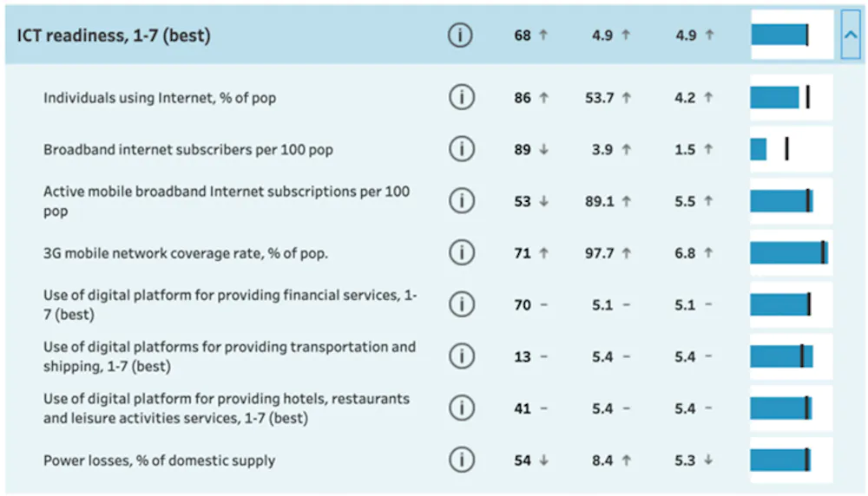Select Broadband internet subscribers per 100 pop text

pyautogui.click(x=188, y=149)
